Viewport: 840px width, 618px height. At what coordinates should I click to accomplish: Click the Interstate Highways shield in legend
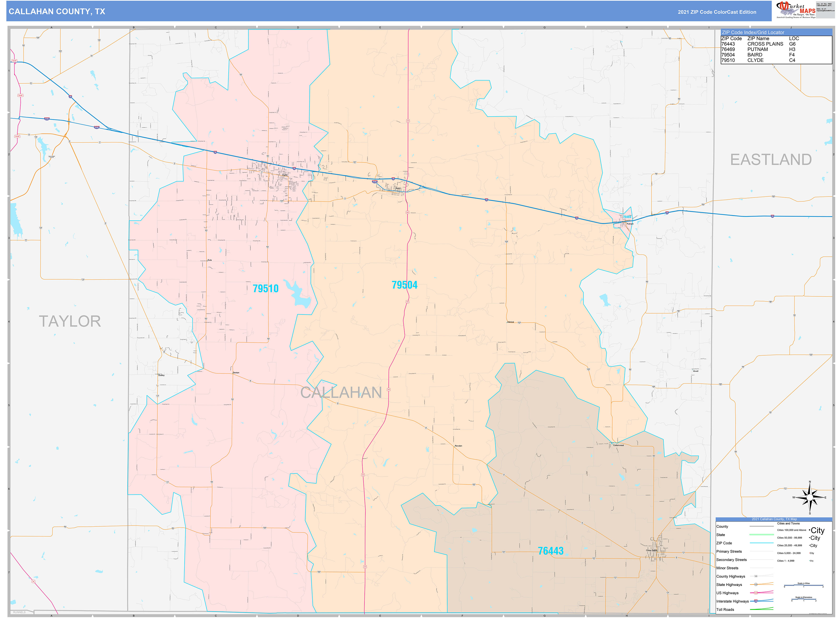pos(756,601)
